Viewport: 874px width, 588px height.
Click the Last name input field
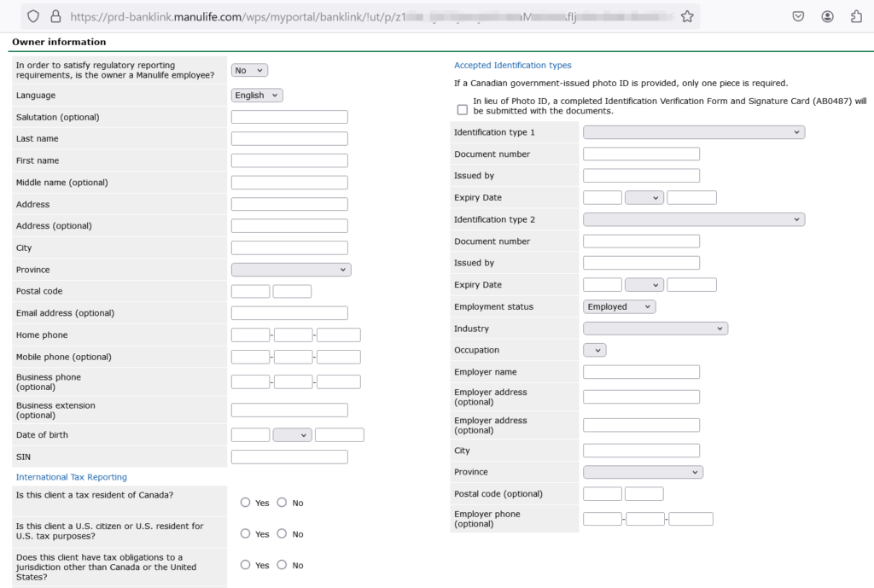(x=289, y=139)
